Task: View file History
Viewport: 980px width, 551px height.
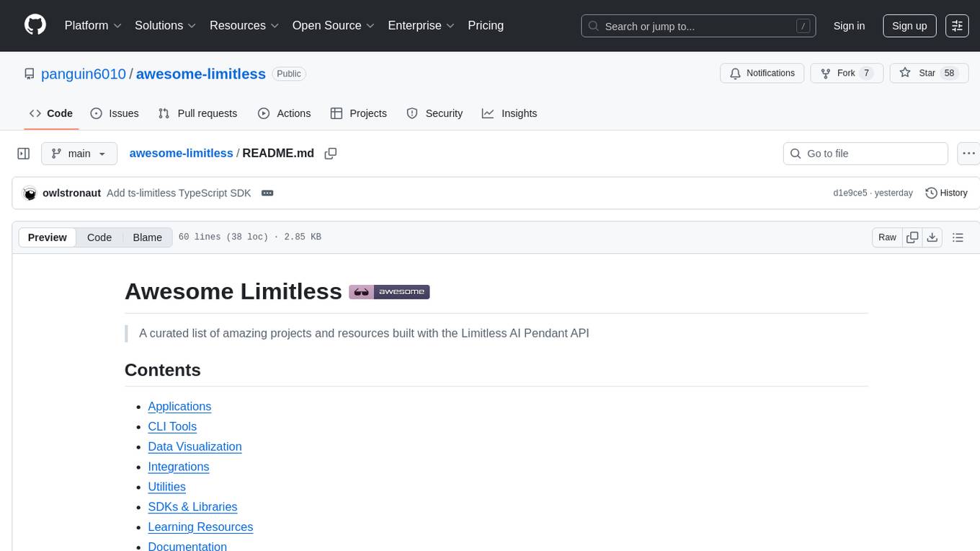Action: point(946,193)
